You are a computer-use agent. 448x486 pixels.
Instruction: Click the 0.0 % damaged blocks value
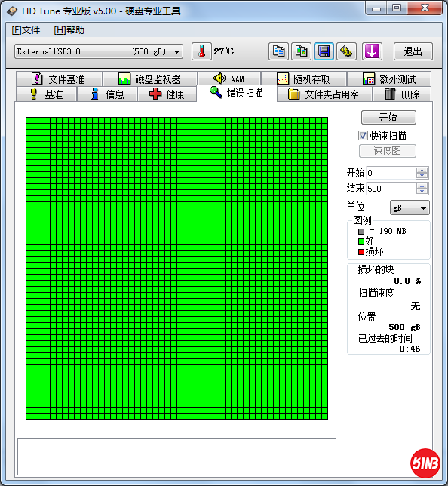click(407, 281)
